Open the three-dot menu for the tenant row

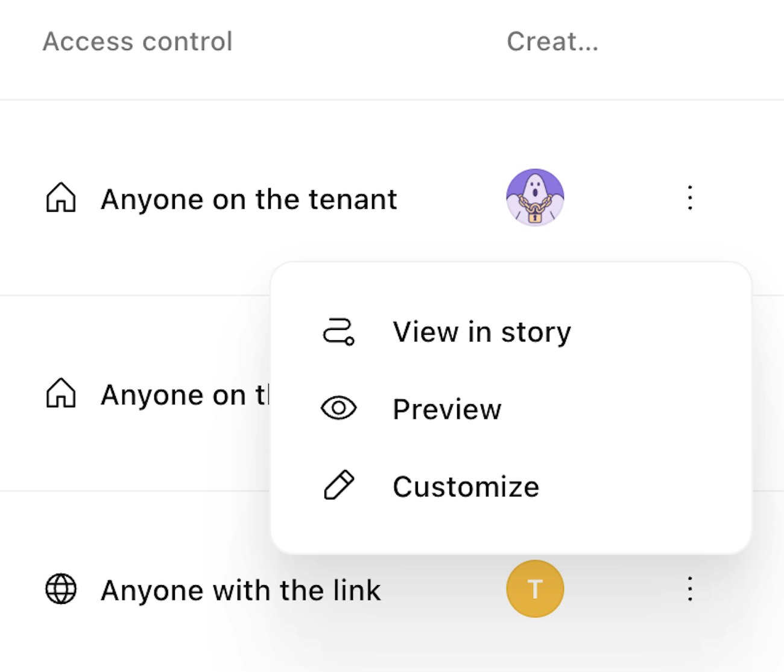point(691,198)
